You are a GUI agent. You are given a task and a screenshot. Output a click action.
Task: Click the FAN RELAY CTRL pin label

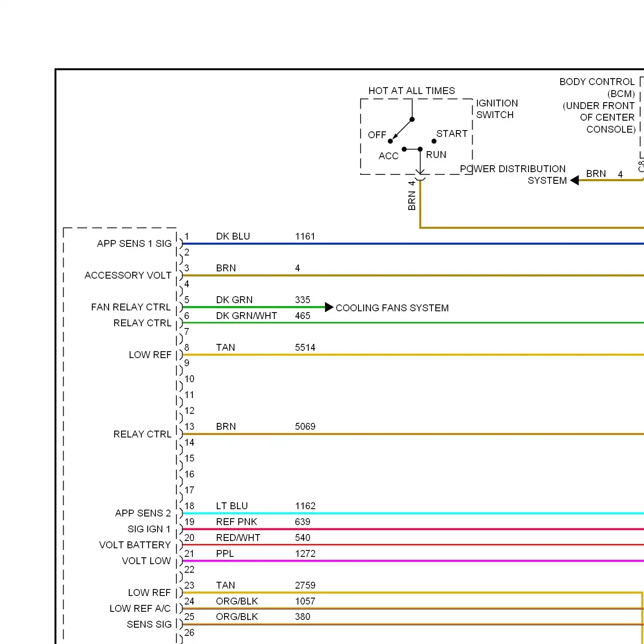pos(131,307)
